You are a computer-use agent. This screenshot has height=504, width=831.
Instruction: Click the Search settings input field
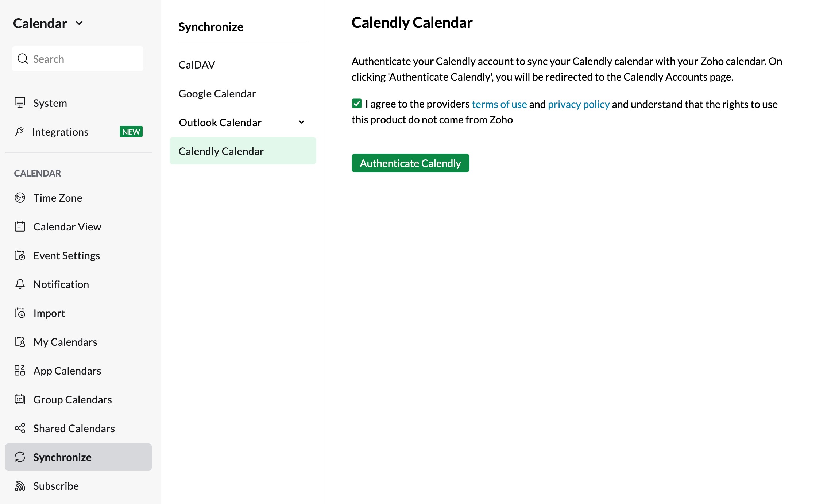tap(78, 59)
